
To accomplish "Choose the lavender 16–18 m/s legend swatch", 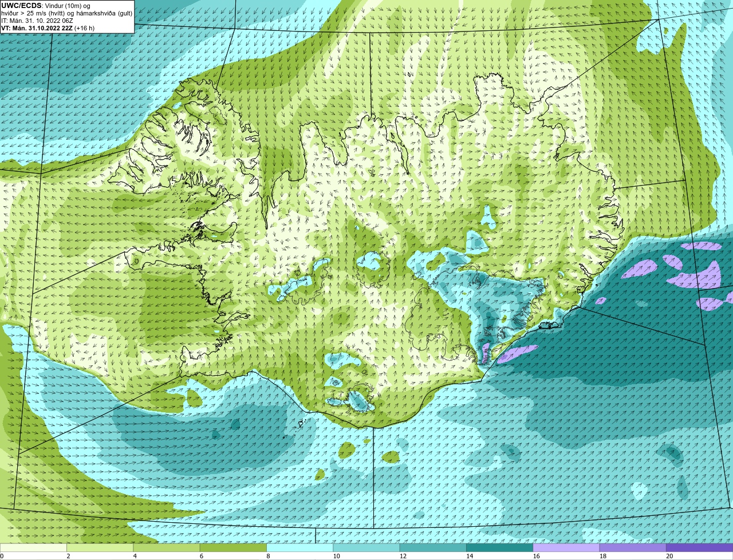I will 566,548.
